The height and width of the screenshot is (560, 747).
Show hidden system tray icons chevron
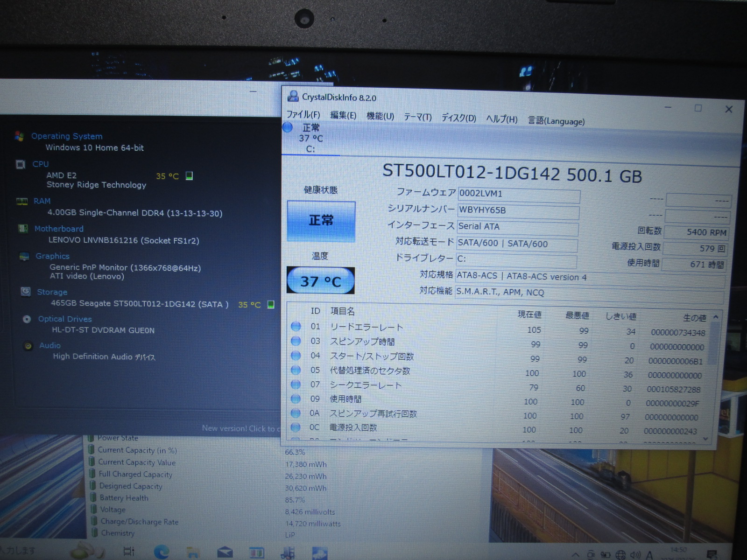pyautogui.click(x=576, y=555)
